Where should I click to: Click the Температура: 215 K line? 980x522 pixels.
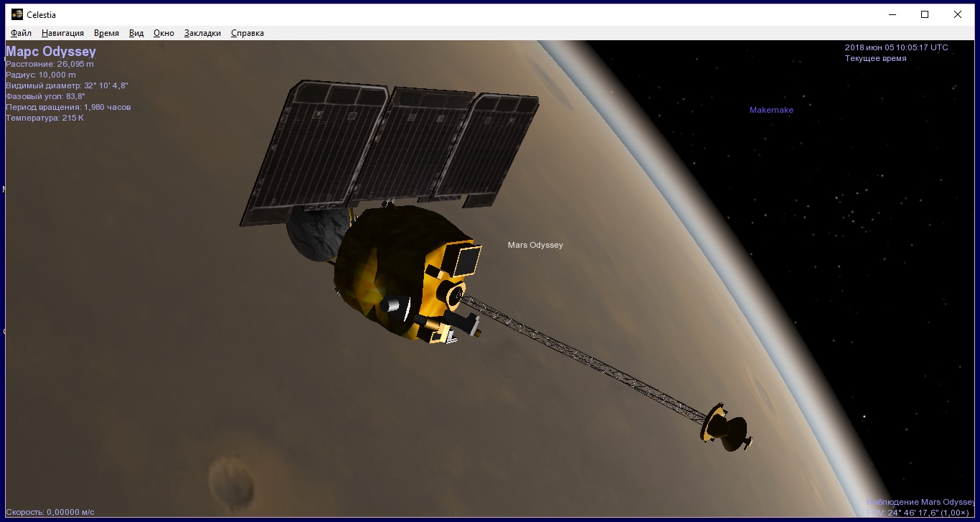(44, 118)
